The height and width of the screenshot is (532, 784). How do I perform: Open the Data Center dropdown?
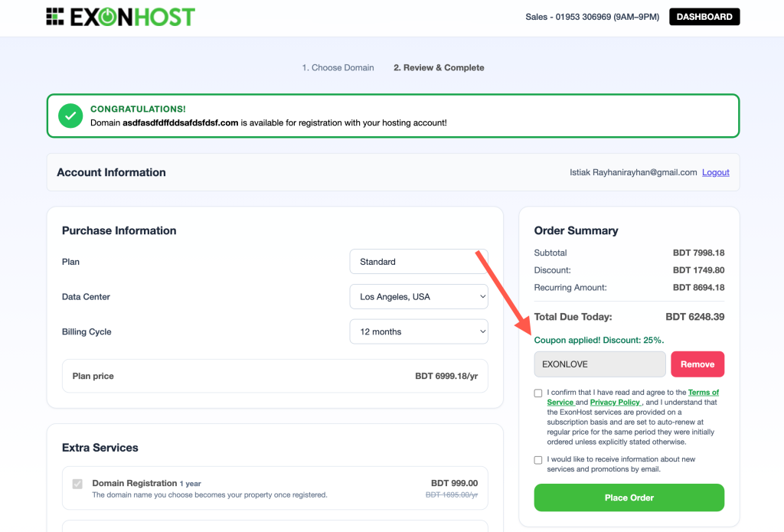pos(418,297)
